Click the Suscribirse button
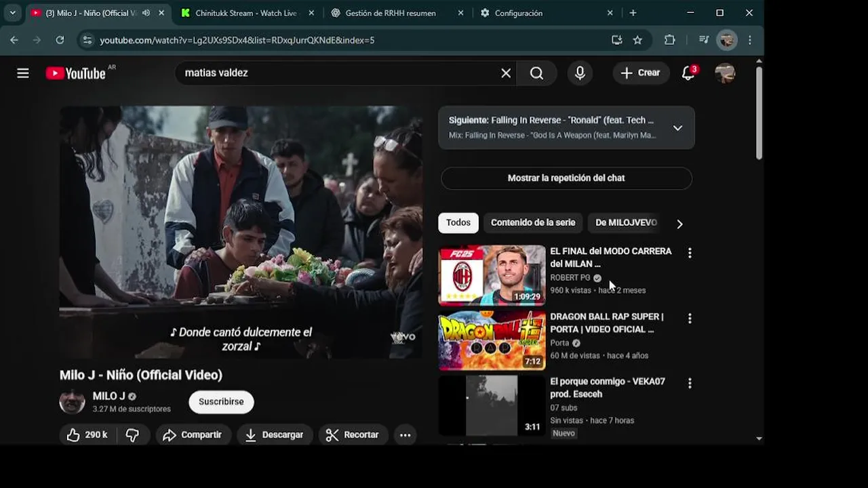Viewport: 868px width, 488px height. pyautogui.click(x=221, y=402)
